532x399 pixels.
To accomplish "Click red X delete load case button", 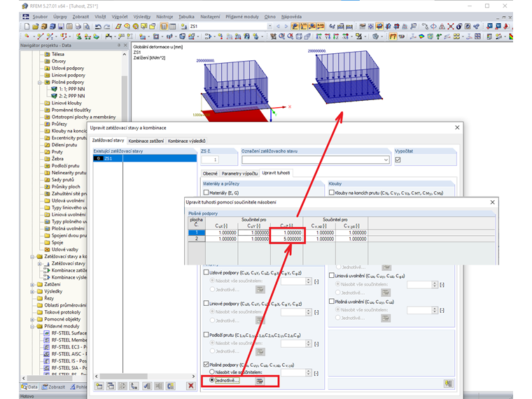I will 190,386.
